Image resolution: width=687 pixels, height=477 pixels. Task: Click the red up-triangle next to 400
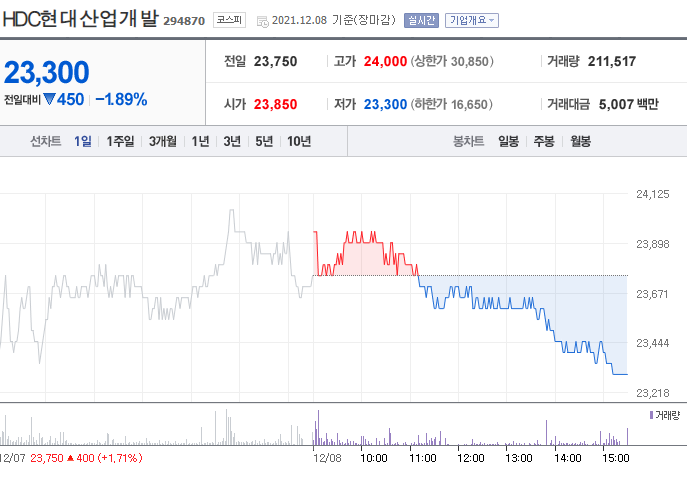pos(70,458)
